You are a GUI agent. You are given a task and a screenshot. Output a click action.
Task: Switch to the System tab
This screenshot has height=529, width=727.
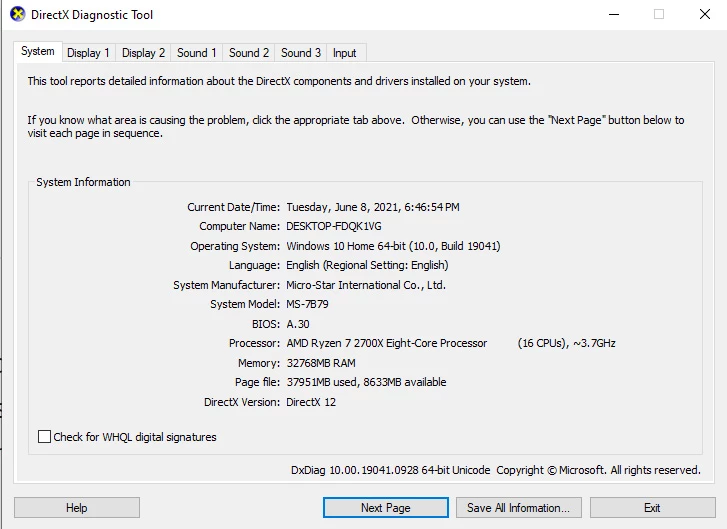38,51
